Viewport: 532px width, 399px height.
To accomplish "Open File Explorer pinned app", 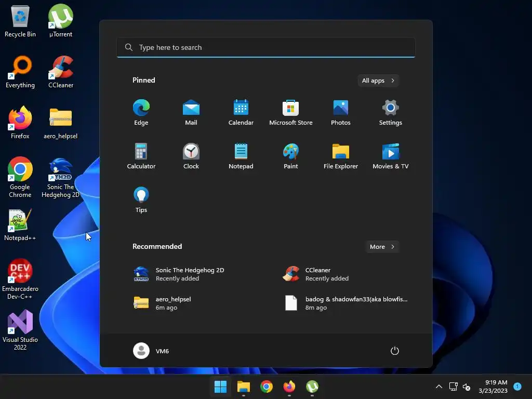I will point(341,156).
